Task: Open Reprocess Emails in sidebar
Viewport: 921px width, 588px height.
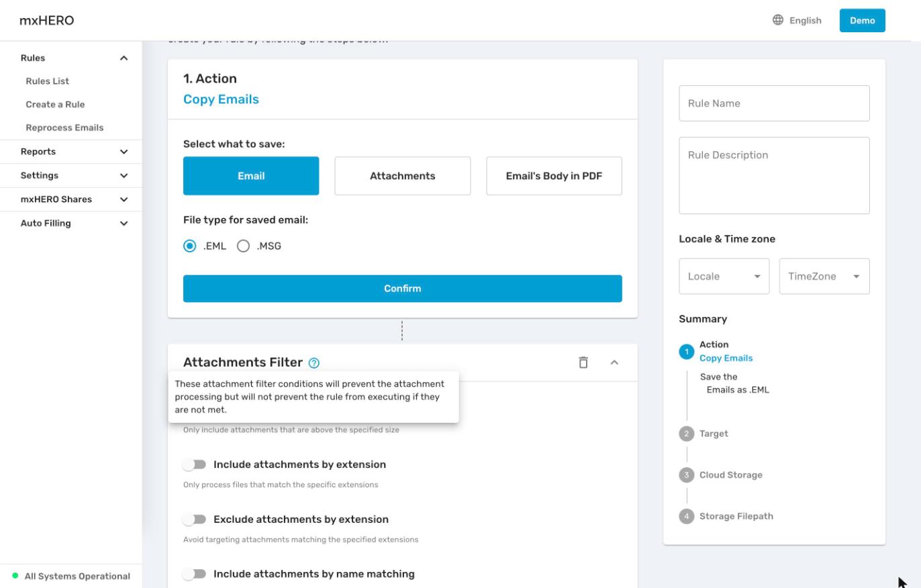Action: coord(64,128)
